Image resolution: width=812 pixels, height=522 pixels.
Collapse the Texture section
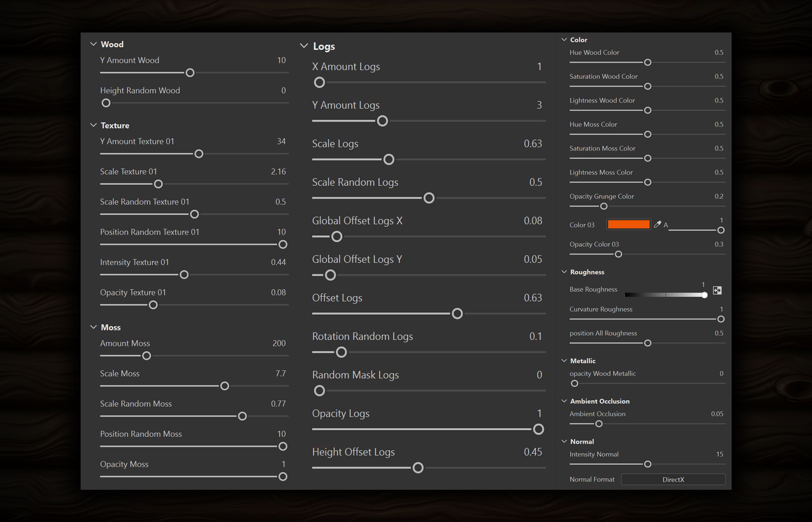[x=94, y=125]
